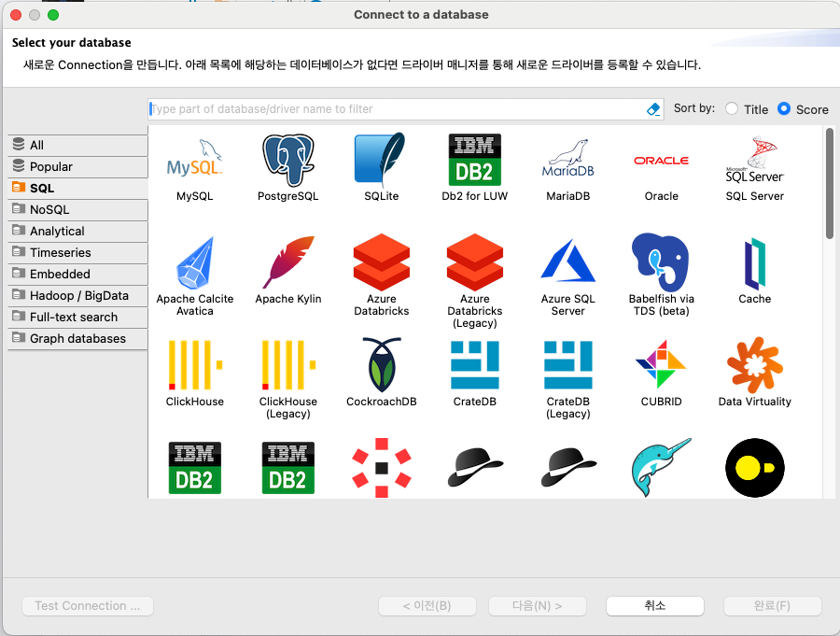Choose the Apache Kylin feather icon
Screen dimensions: 840x636
tap(288, 261)
